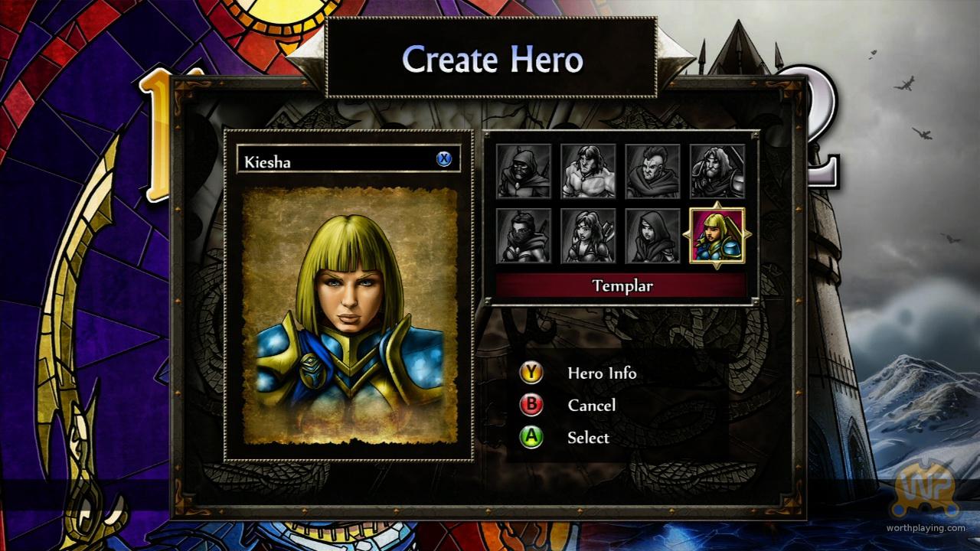Click the Create Hero title banner
This screenshot has height=551, width=980.
pyautogui.click(x=492, y=58)
